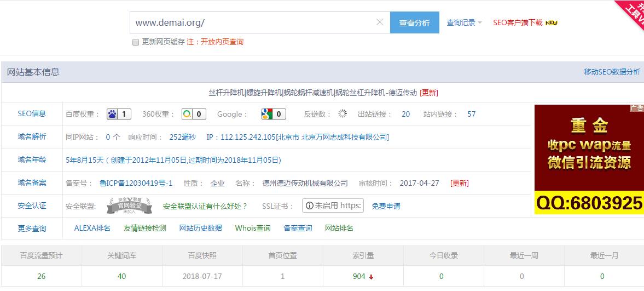
Task: Click the backlinks loading spinner
Action: click(343, 114)
